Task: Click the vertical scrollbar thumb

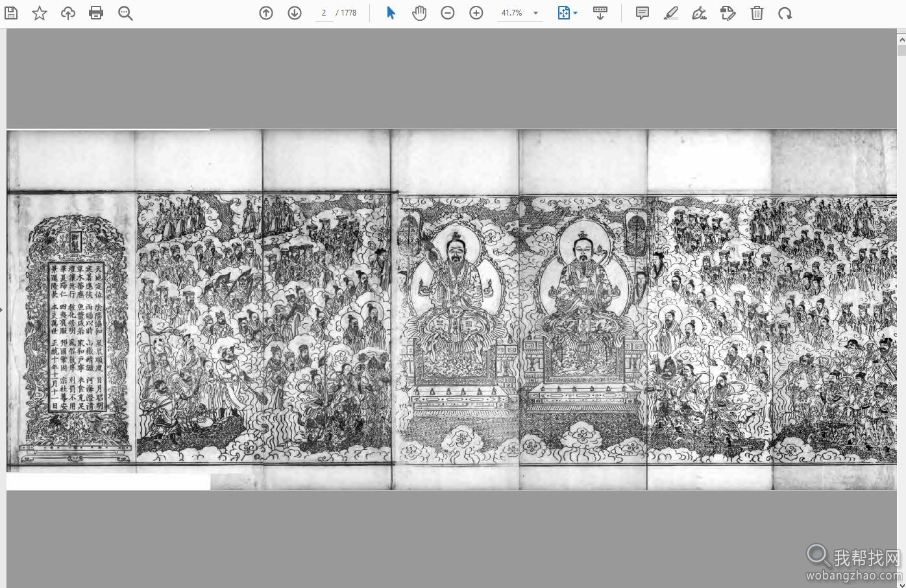Action: click(901, 49)
